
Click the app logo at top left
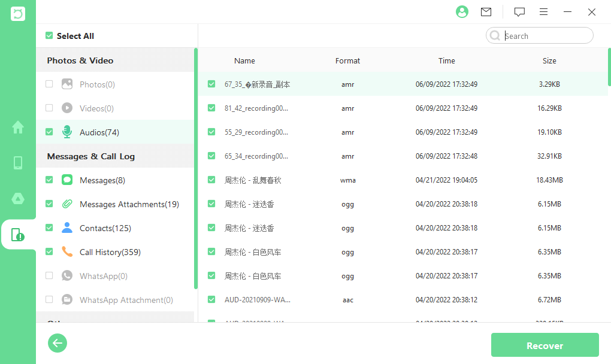[x=18, y=14]
